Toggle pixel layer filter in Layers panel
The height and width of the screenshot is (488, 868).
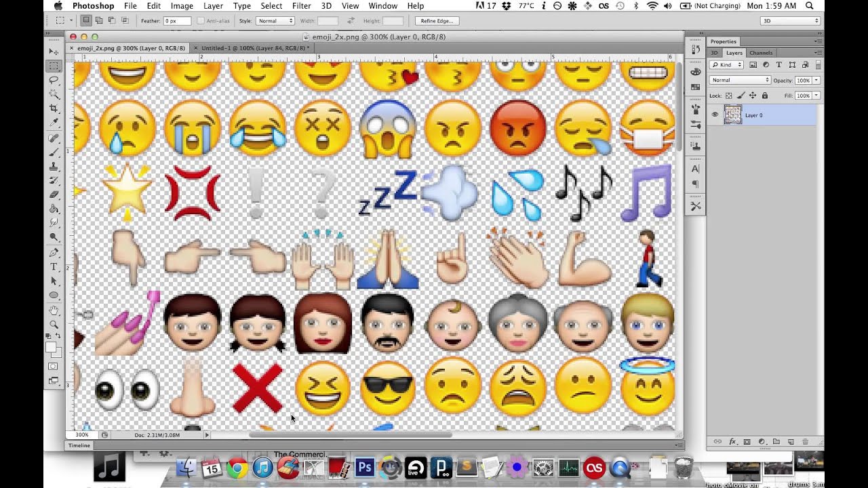click(x=753, y=64)
